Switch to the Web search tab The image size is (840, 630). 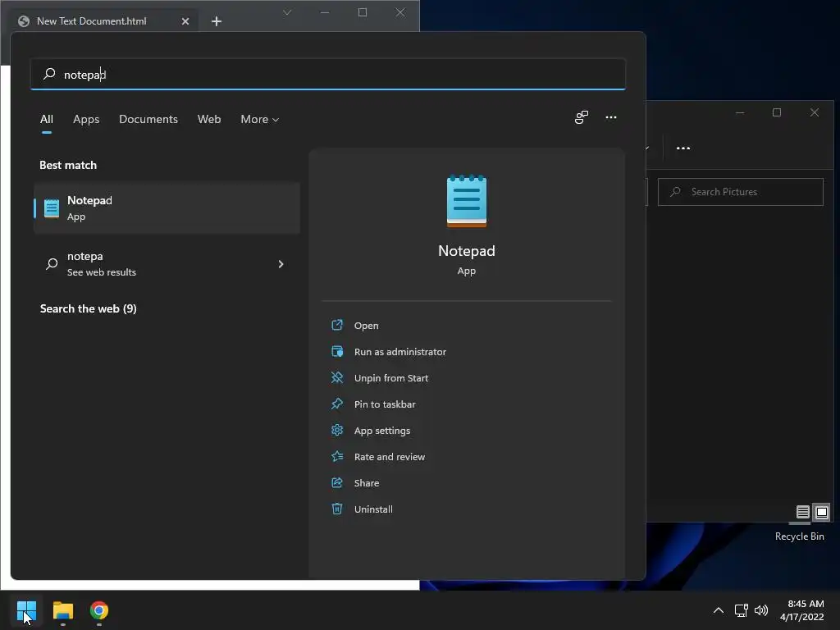point(209,120)
